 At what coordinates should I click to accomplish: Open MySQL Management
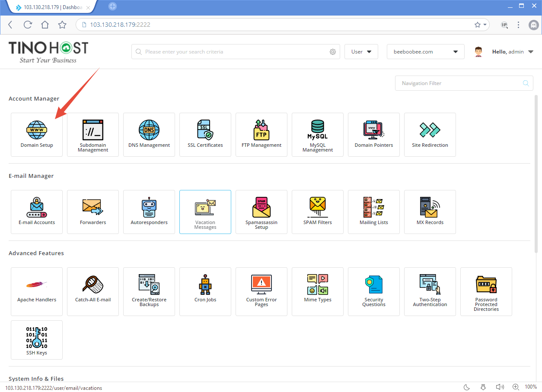tap(317, 135)
